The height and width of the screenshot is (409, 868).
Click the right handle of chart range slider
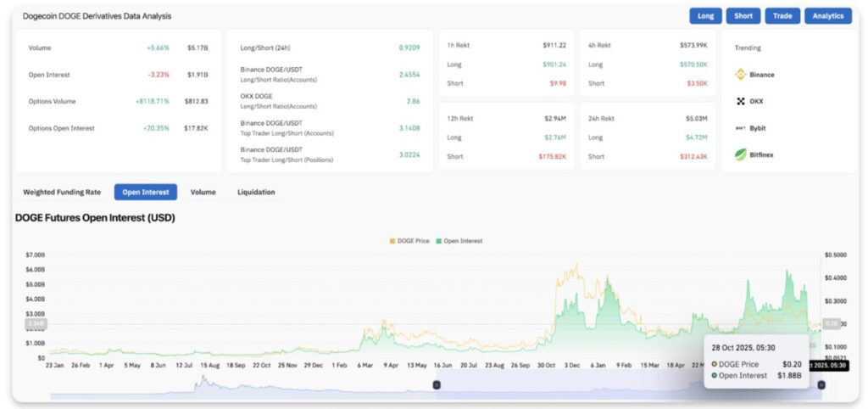pyautogui.click(x=821, y=385)
